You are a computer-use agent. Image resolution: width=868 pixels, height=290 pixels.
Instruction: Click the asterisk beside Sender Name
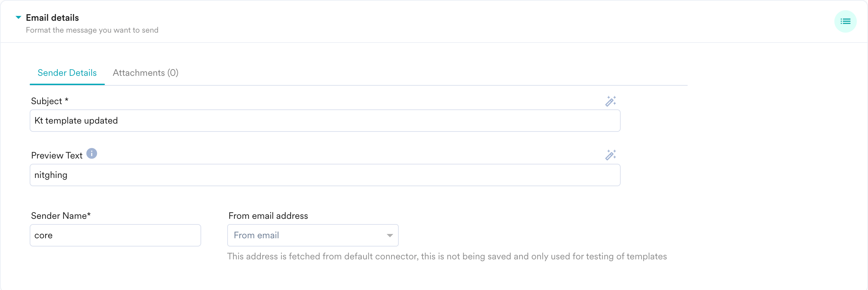[x=89, y=214]
